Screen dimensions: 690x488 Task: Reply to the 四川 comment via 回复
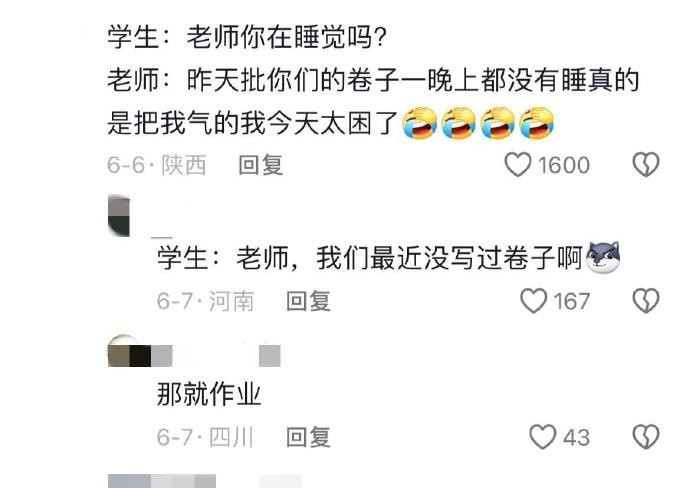tap(308, 437)
